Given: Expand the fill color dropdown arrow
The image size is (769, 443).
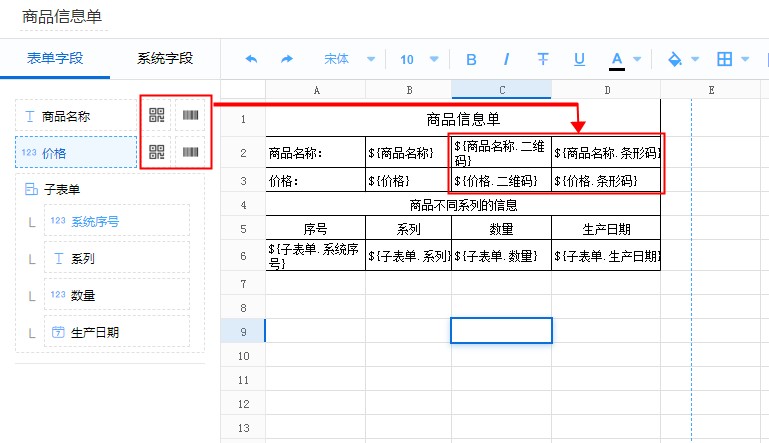Looking at the screenshot, I should coord(695,60).
